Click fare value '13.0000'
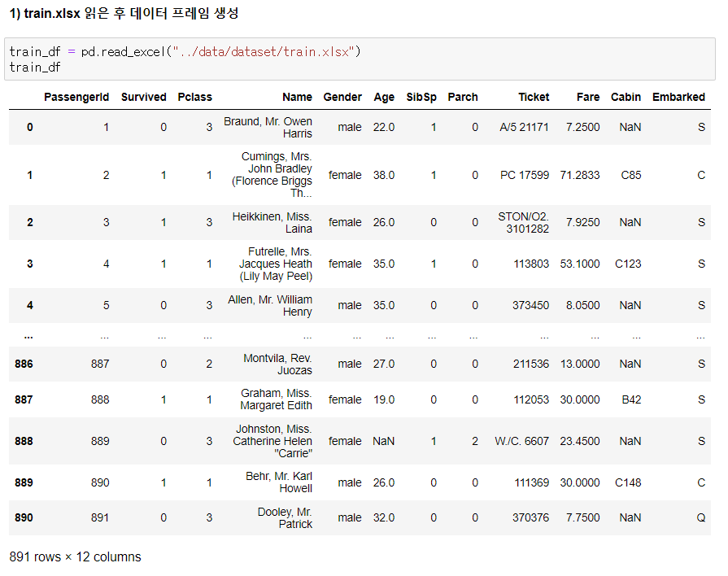 pos(580,364)
